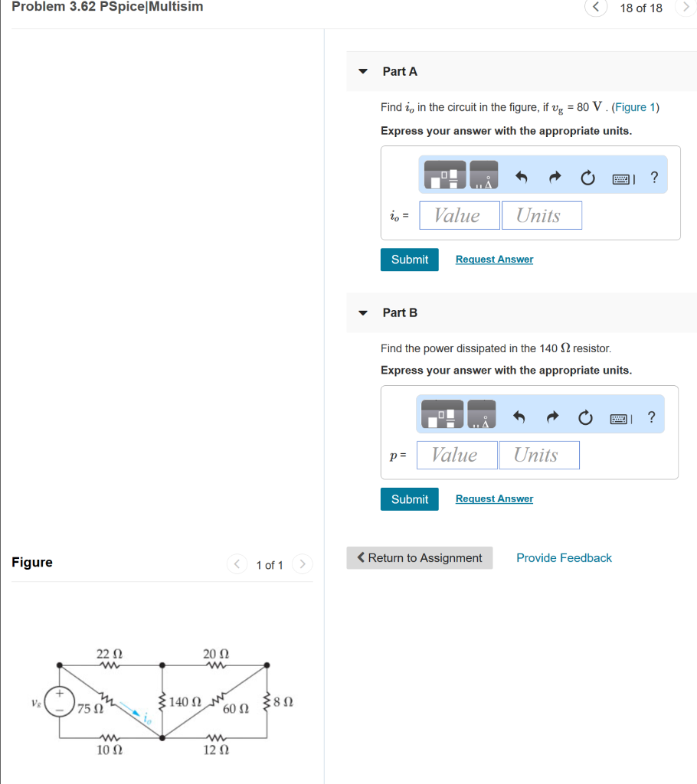Click the next figure chevron
Screen dimensions: 697x784
coord(302,564)
